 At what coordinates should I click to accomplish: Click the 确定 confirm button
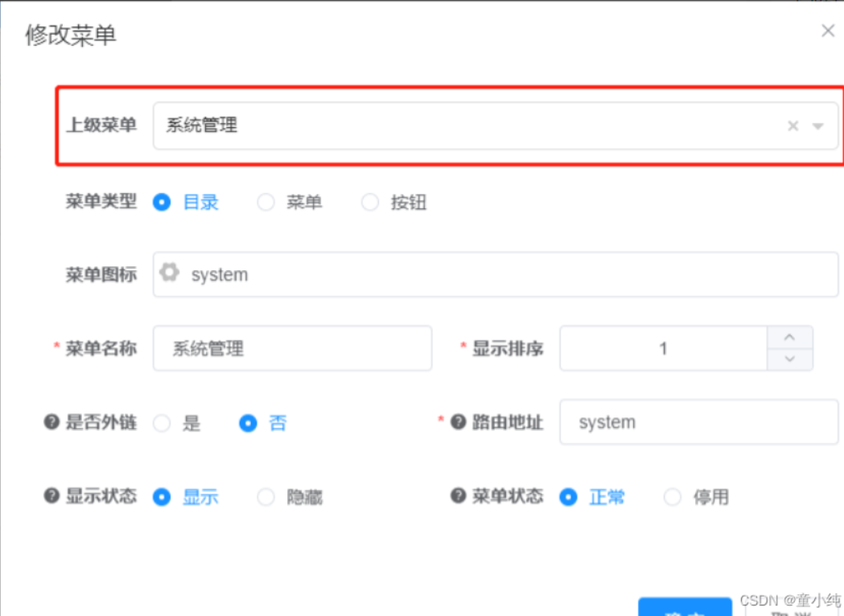click(x=685, y=609)
